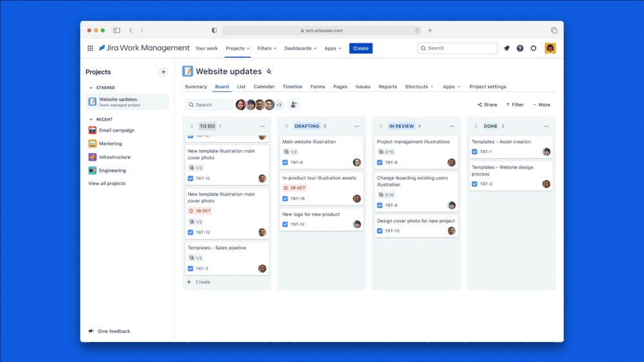This screenshot has width=644, height=362.
Task: Switch to the Timeline tab
Action: click(293, 86)
